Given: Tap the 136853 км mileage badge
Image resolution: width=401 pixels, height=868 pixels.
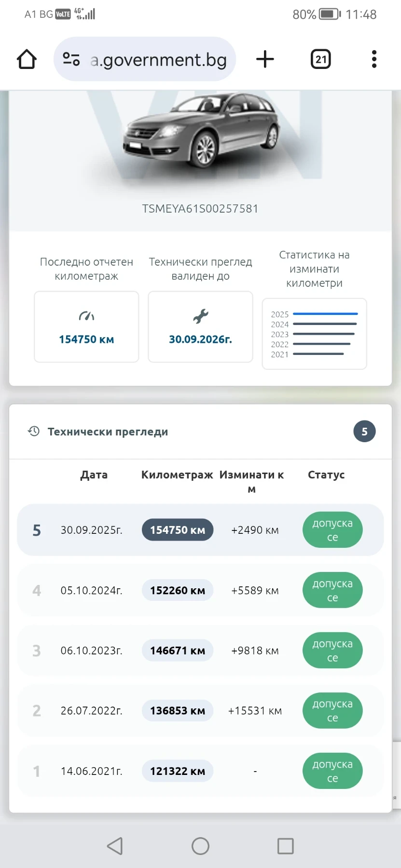Looking at the screenshot, I should 178,711.
